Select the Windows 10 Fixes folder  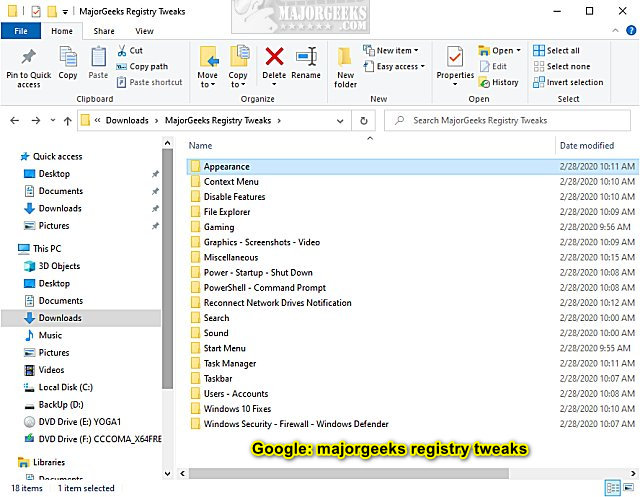point(237,409)
